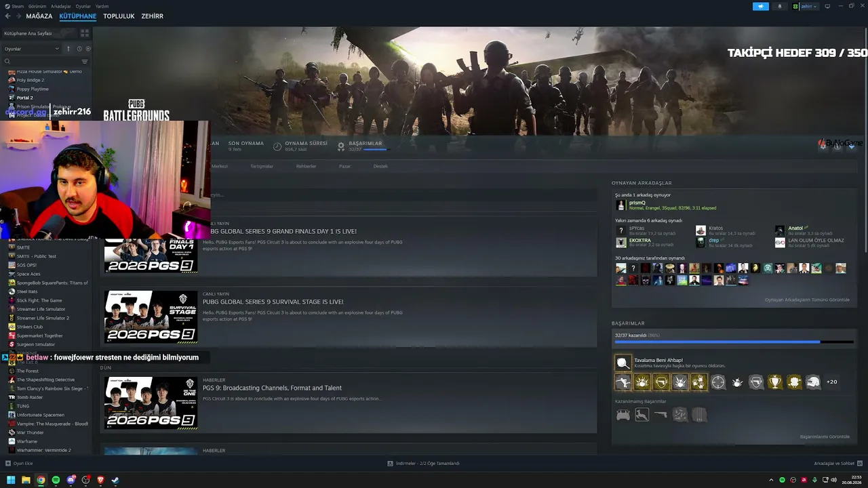
Task: Open Spotify from taskbar
Action: (x=56, y=480)
